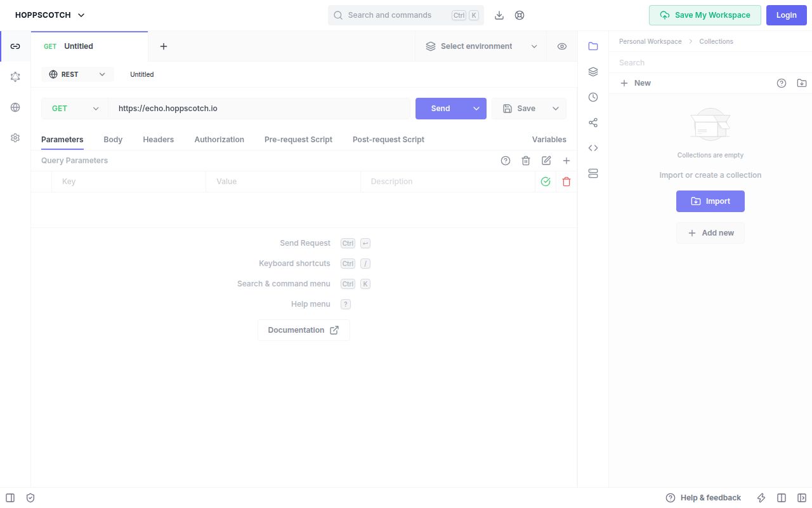The height and width of the screenshot is (508, 812).
Task: Switch to the Body tab
Action: tap(113, 140)
